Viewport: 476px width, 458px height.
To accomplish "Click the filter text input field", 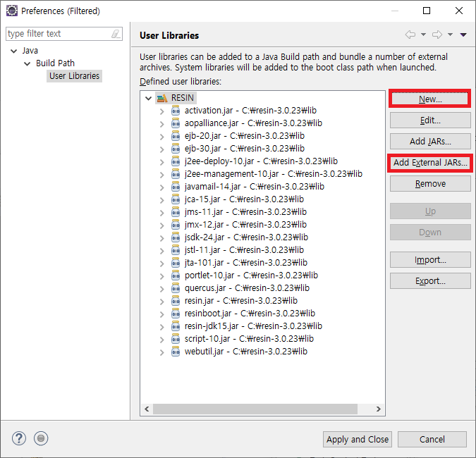I will coord(56,34).
